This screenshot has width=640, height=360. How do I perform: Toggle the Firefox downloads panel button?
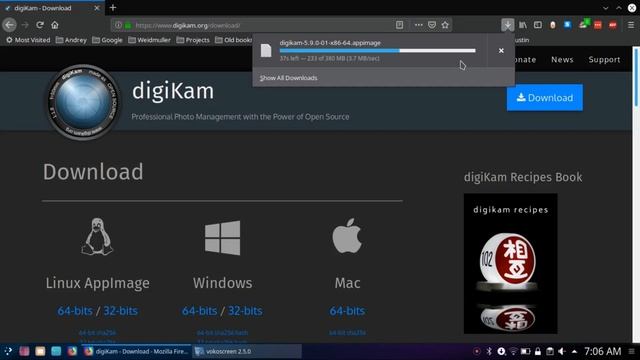click(507, 25)
